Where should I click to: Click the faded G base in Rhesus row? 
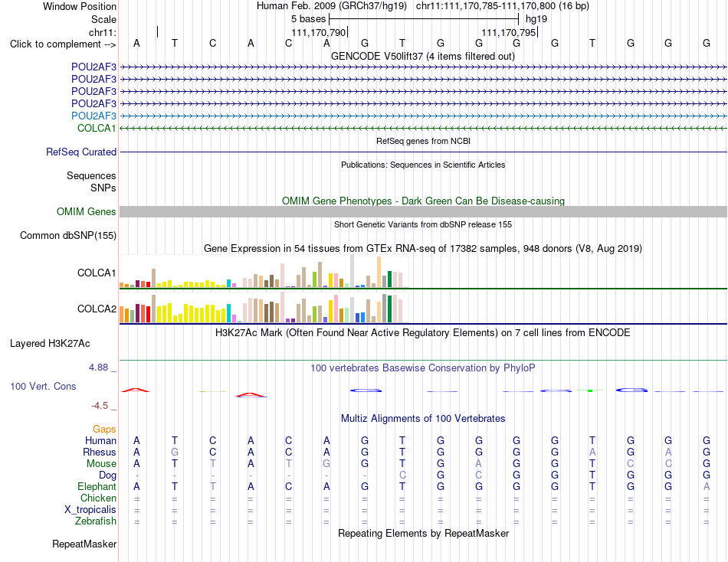(x=175, y=452)
